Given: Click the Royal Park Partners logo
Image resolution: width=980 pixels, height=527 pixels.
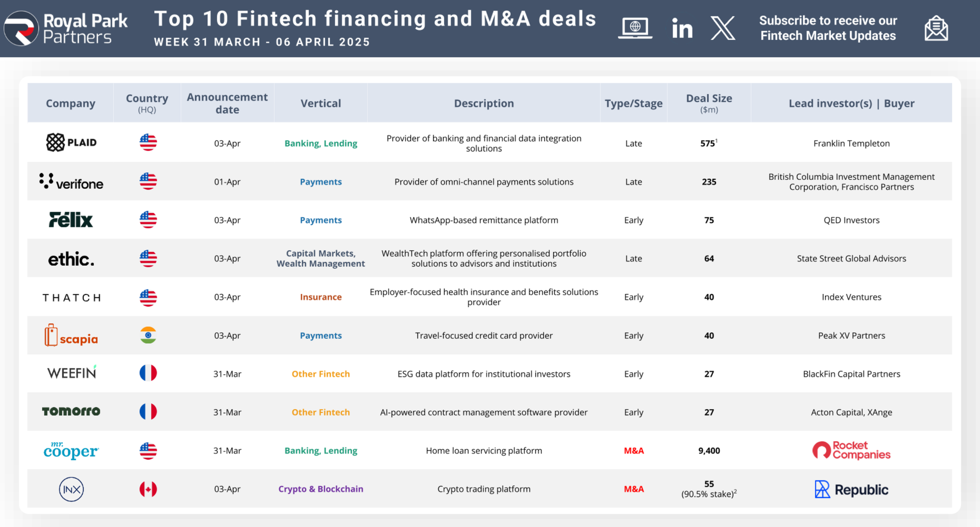Looking at the screenshot, I should click(x=66, y=28).
